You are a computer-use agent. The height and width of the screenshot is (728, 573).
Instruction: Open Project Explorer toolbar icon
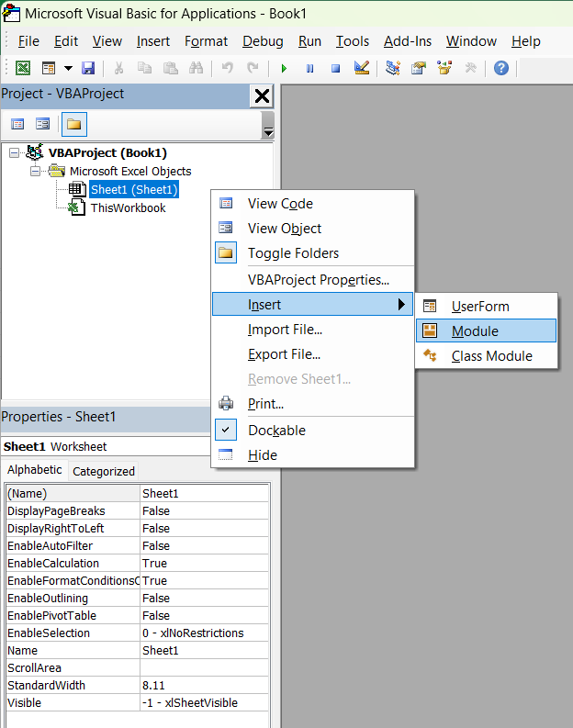click(393, 68)
